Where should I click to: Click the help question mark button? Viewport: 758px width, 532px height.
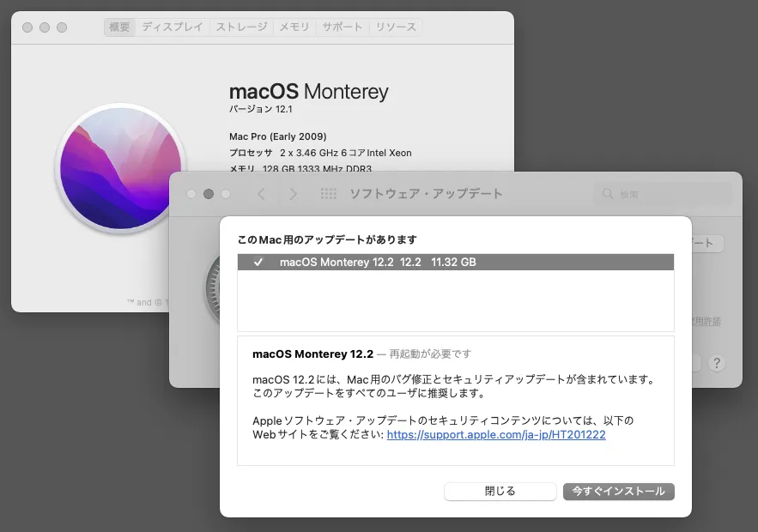[x=717, y=363]
